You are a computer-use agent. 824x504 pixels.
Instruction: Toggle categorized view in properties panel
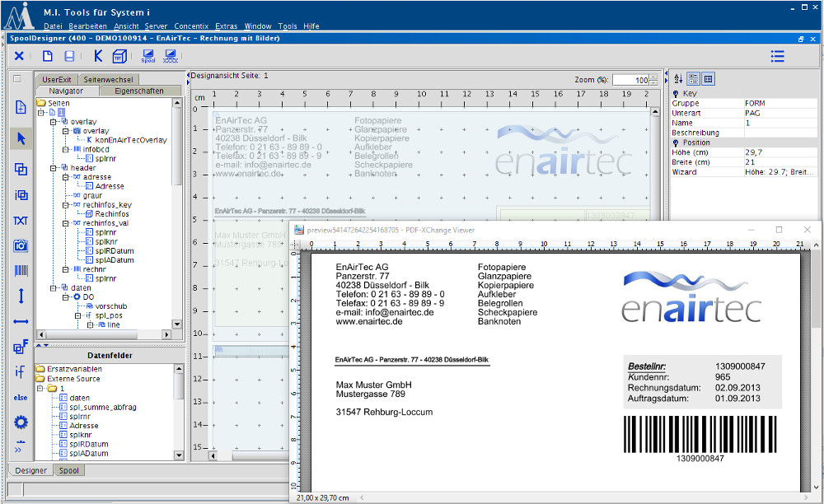693,79
